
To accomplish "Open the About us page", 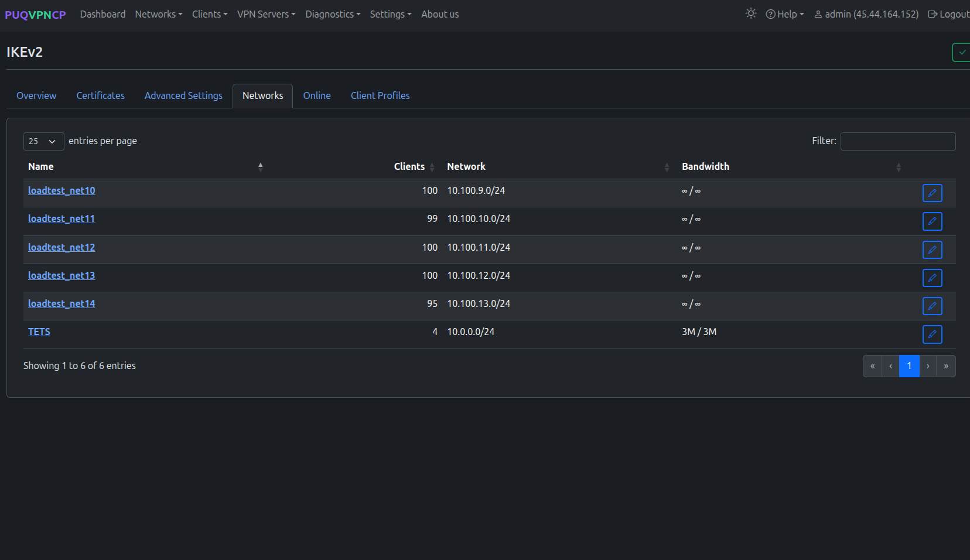I will [440, 14].
